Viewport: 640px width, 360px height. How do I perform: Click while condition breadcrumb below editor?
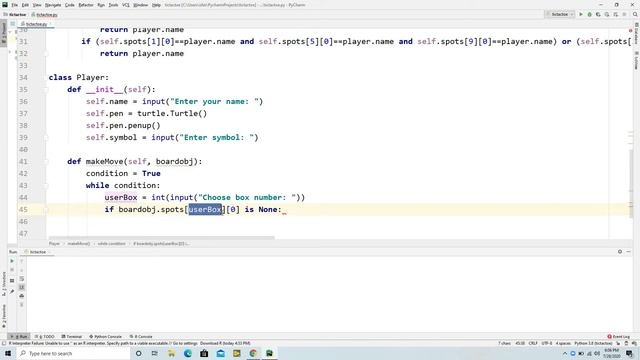[111, 244]
